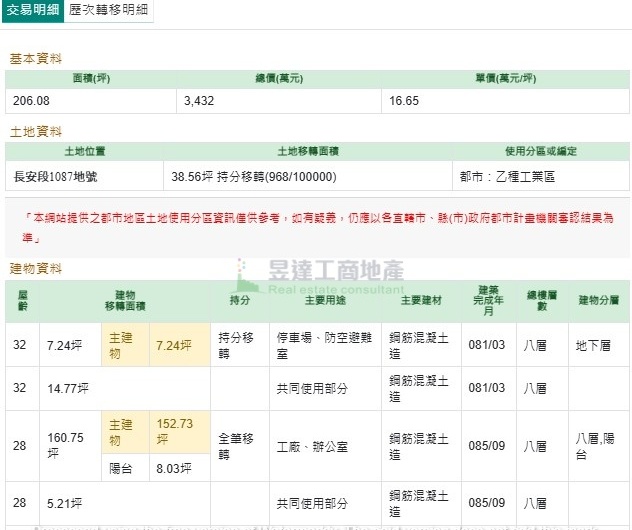The height and width of the screenshot is (530, 632).
Task: Switch to the 歷次轉移明細 tab
Action: pos(110,12)
